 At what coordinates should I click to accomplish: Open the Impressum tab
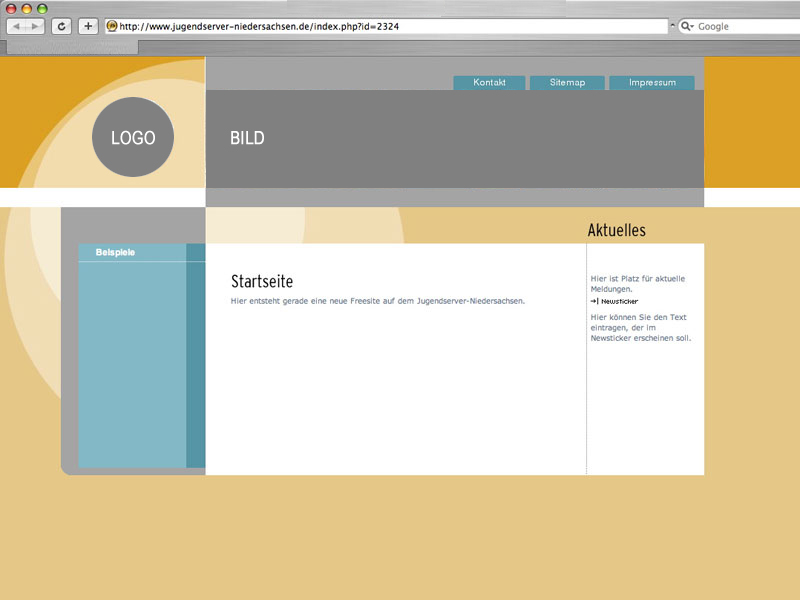[x=652, y=83]
